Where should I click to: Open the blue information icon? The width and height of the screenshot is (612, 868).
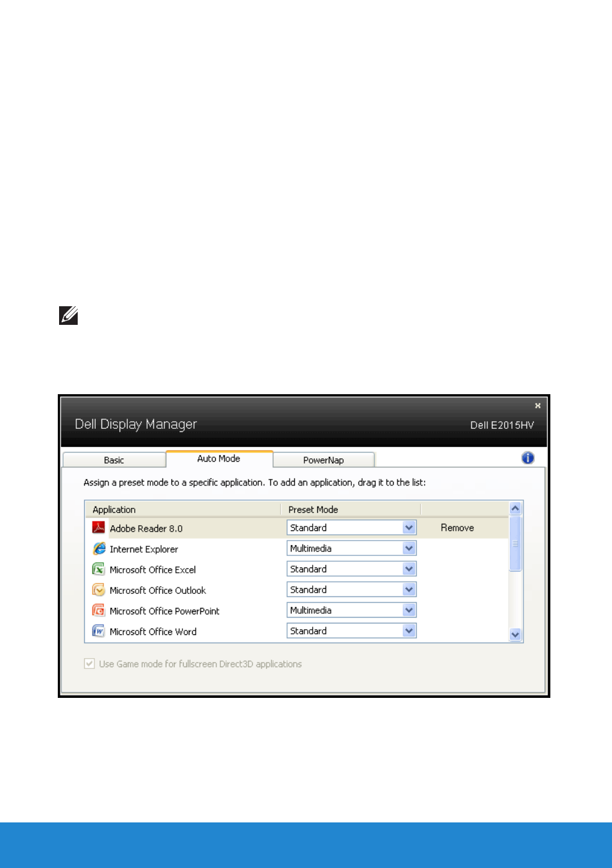coord(528,458)
